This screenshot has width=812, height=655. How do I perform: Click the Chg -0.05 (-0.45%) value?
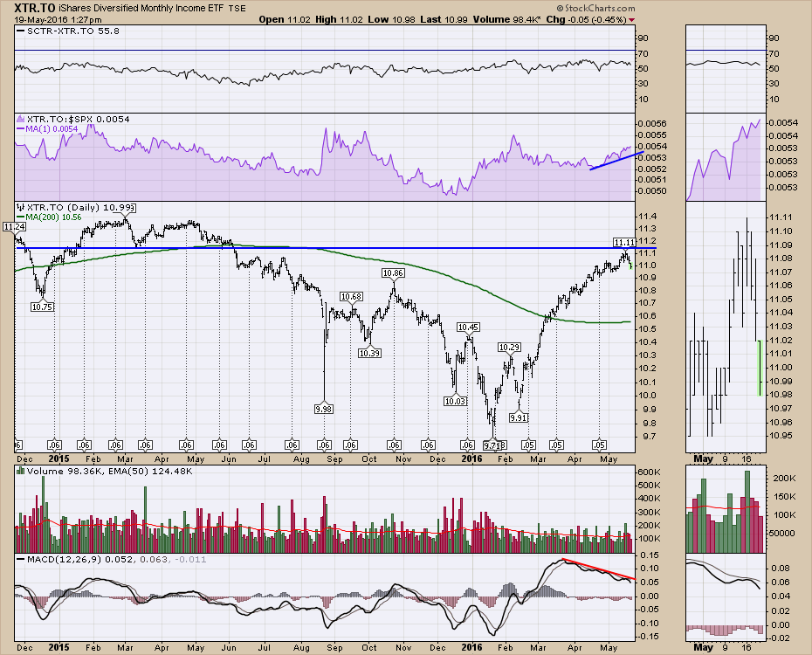pos(586,19)
